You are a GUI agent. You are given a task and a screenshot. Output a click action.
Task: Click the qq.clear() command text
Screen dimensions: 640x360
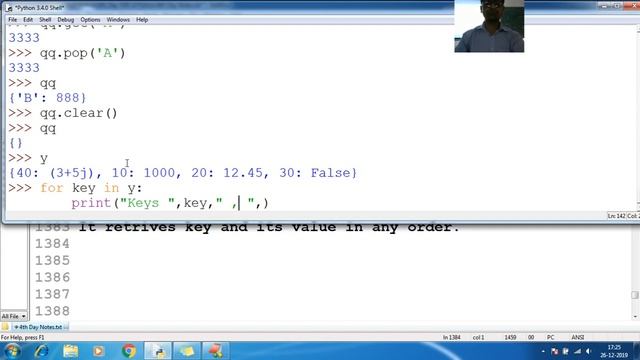coord(78,113)
